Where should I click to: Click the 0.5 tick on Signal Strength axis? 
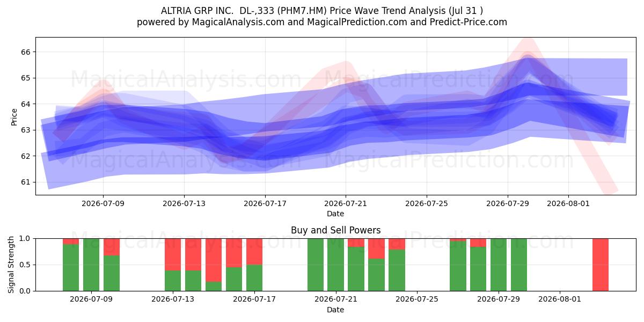pyautogui.click(x=25, y=265)
